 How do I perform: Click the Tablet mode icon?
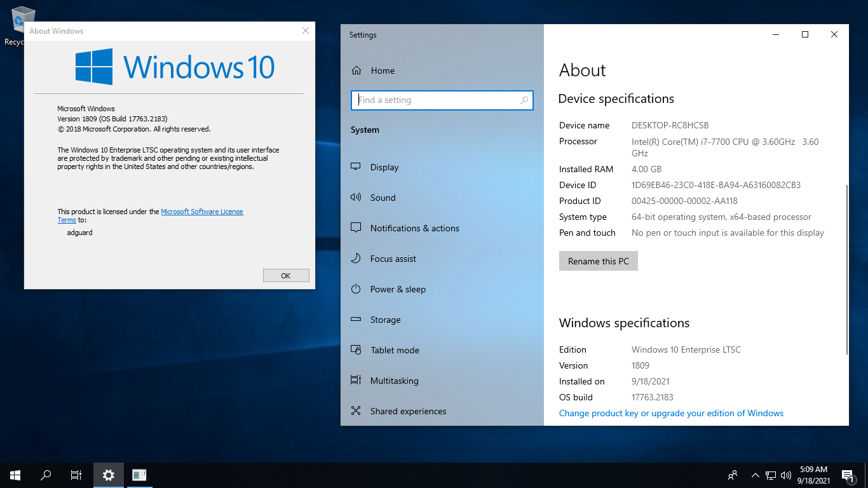pyautogui.click(x=356, y=350)
